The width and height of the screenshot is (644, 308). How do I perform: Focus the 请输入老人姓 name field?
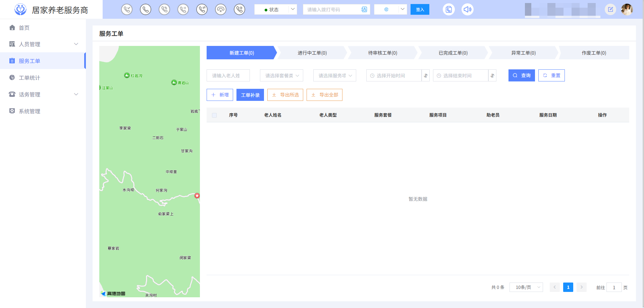(x=228, y=75)
